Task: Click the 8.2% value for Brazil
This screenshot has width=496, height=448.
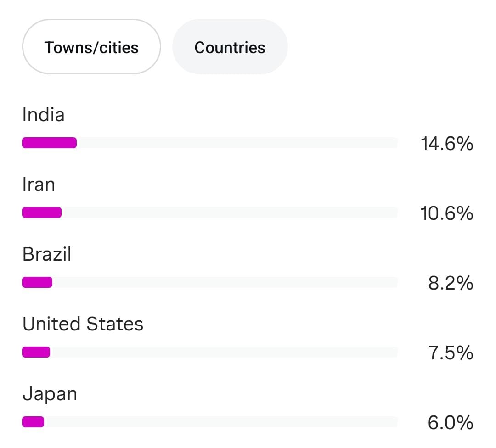Action: [x=450, y=284]
